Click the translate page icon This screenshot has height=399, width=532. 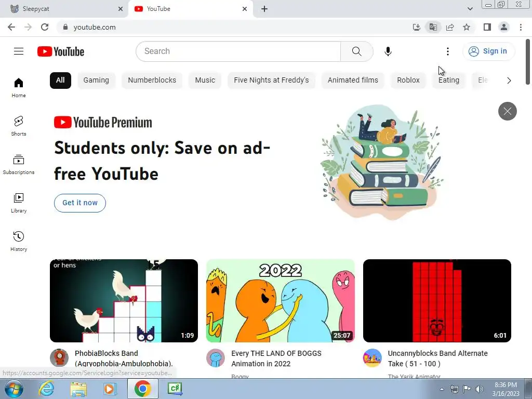[433, 27]
